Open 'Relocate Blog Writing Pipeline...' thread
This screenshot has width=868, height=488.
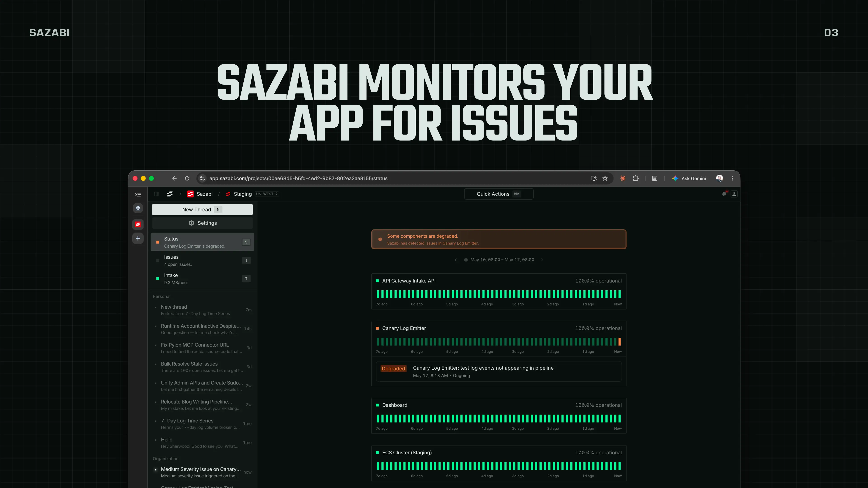pyautogui.click(x=202, y=405)
